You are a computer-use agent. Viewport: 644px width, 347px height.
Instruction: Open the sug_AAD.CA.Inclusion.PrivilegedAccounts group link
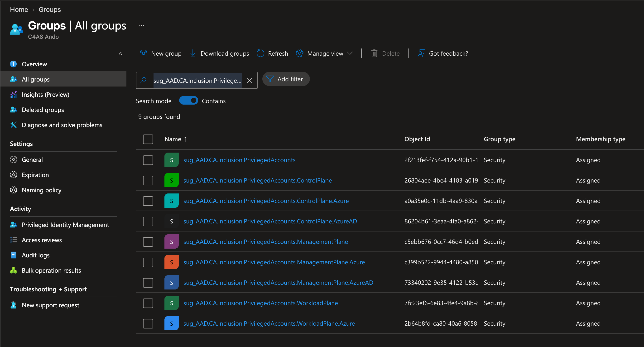[239, 160]
